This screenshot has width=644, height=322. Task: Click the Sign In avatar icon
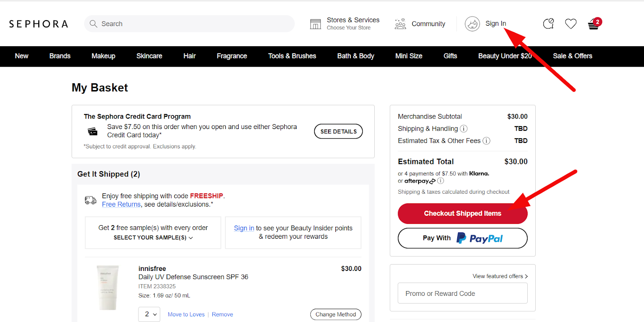[473, 24]
